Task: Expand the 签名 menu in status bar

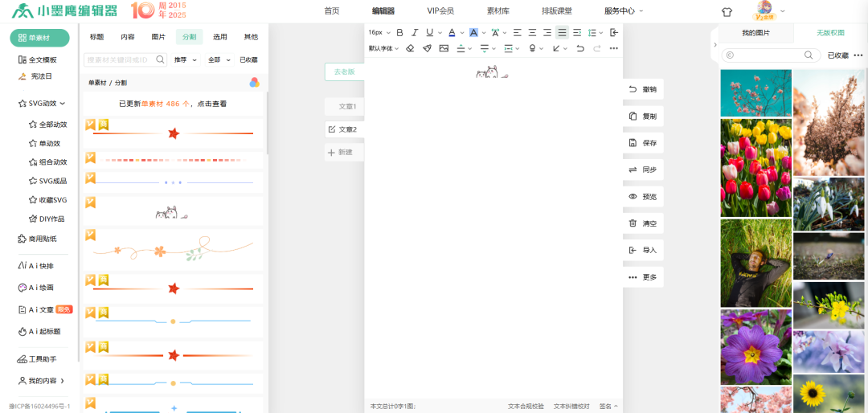Action: point(608,407)
